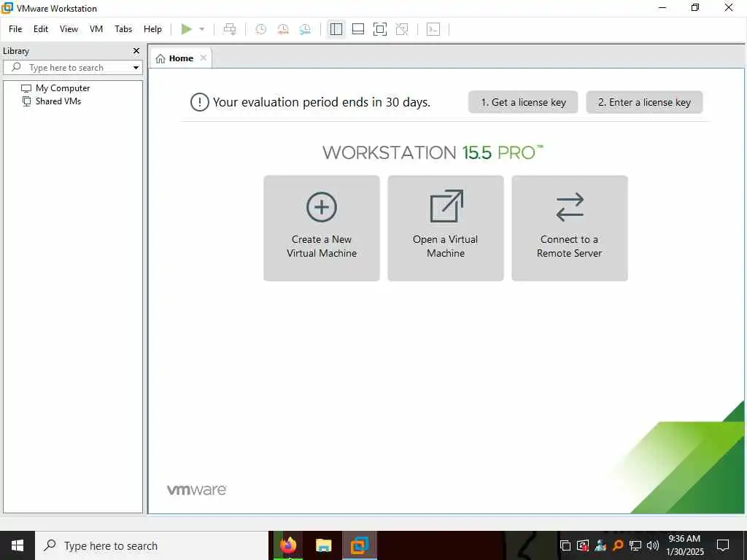Click the VMware Workstation title bar icon
This screenshot has width=747, height=560.
click(x=7, y=7)
